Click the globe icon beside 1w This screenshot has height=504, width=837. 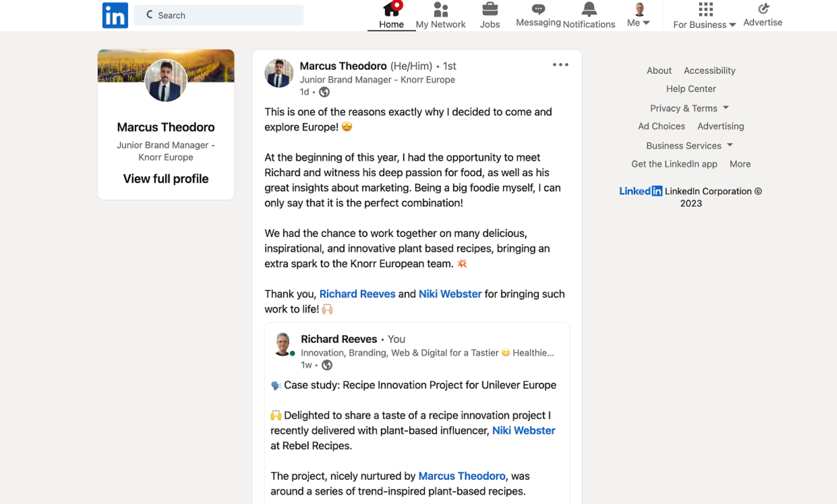(x=327, y=365)
